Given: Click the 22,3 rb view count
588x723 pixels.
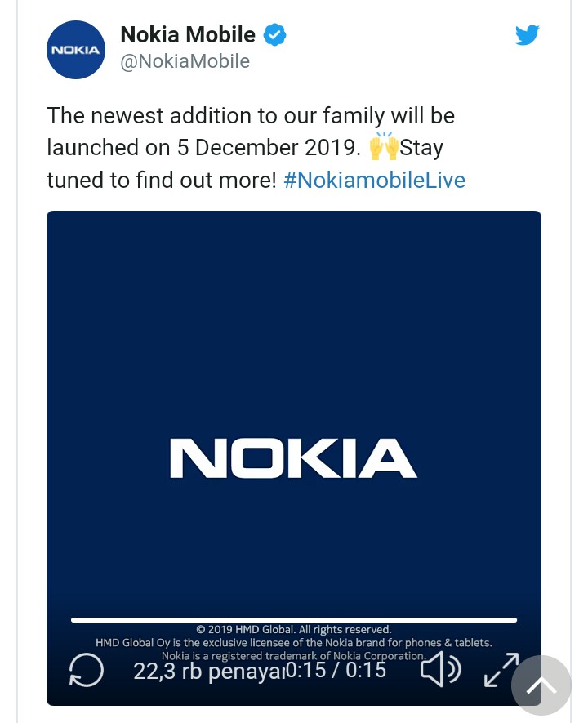Looking at the screenshot, I should (x=208, y=671).
